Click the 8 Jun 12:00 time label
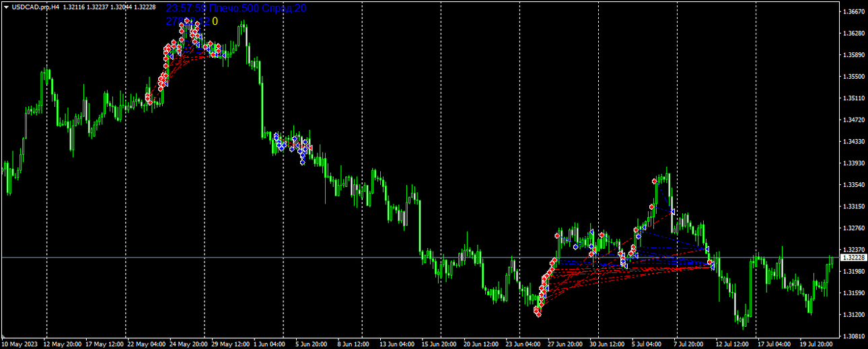 (x=354, y=344)
